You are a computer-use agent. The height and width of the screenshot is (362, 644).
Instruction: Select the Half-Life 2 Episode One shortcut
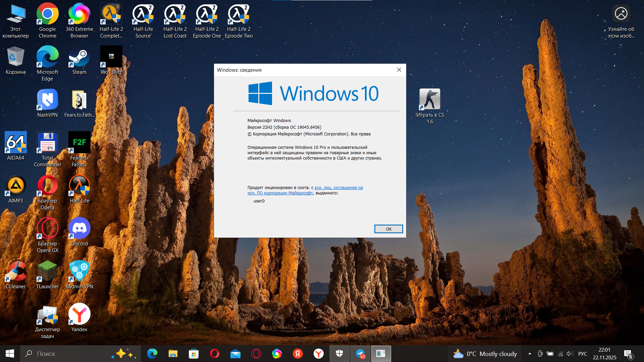click(207, 21)
